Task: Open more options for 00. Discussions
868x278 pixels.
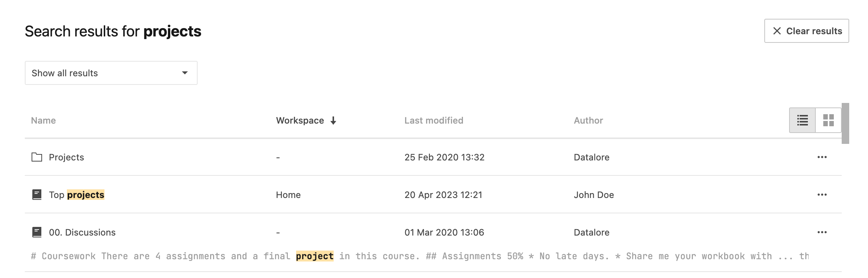Action: [x=822, y=232]
